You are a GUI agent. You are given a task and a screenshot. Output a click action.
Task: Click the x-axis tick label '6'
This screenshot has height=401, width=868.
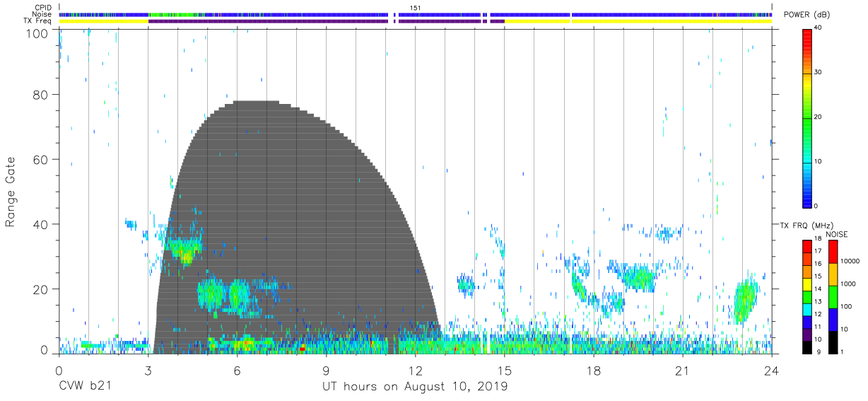(237, 371)
